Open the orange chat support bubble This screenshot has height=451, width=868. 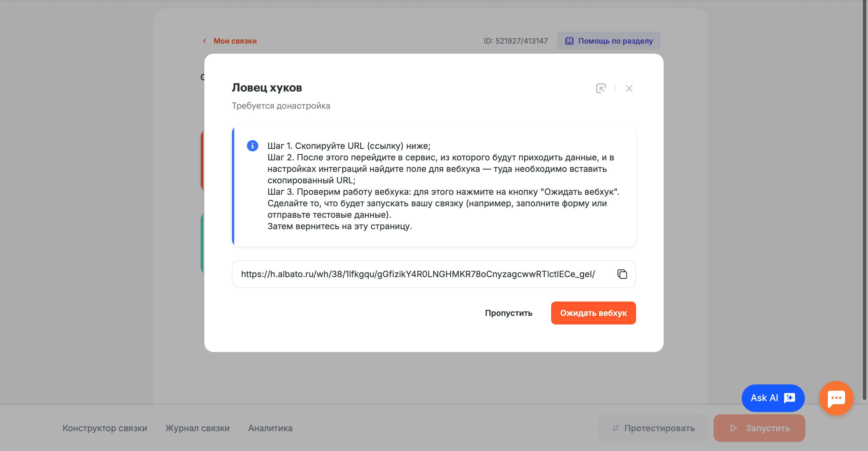[x=836, y=398]
